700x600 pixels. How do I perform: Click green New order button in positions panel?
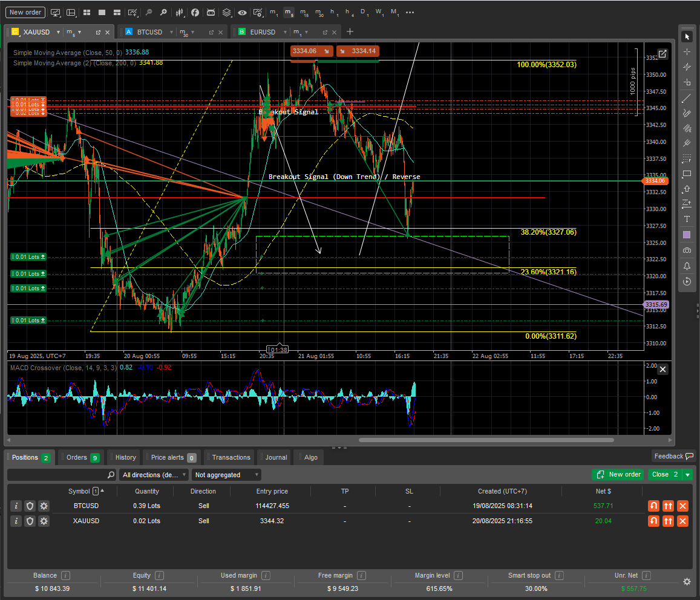[x=619, y=475]
